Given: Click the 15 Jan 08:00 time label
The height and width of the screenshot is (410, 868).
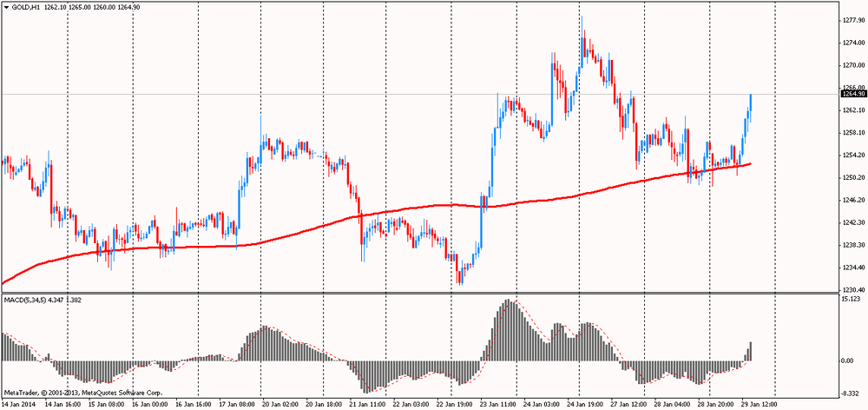Looking at the screenshot, I should click(x=107, y=404).
